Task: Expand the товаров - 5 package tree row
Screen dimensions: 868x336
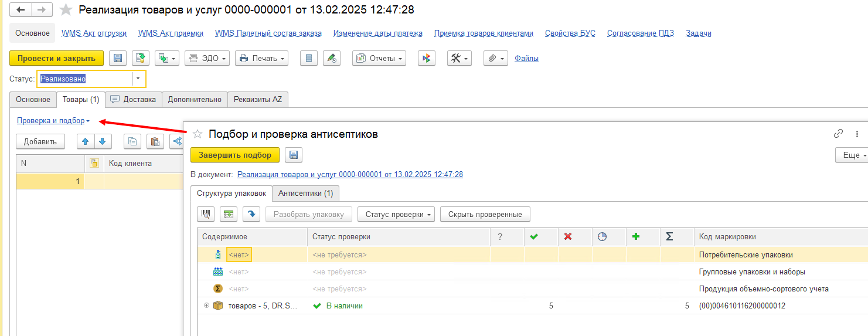Action: coord(206,306)
